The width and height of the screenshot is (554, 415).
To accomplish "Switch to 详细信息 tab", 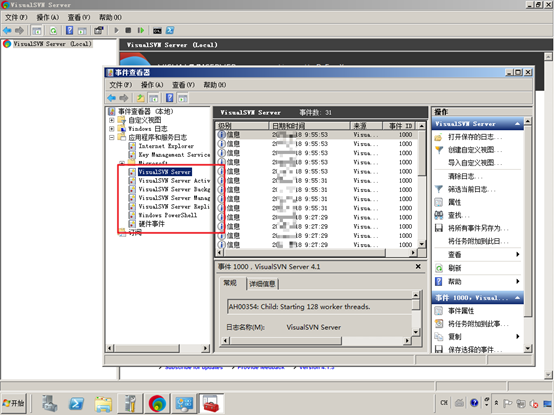I will click(262, 284).
